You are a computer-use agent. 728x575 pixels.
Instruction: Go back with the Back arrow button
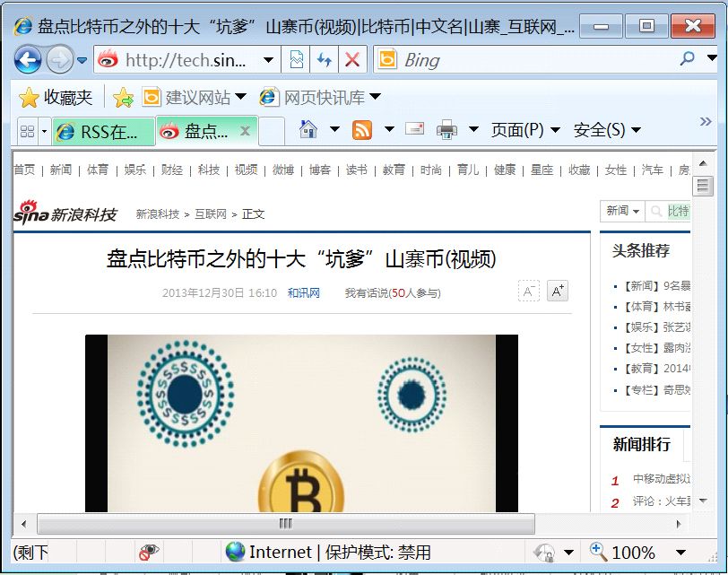pos(28,60)
